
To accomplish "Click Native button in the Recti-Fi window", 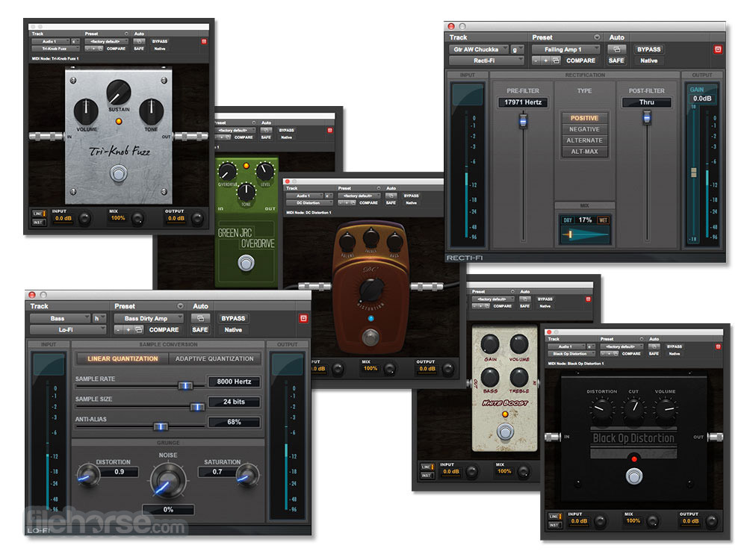I will (649, 61).
